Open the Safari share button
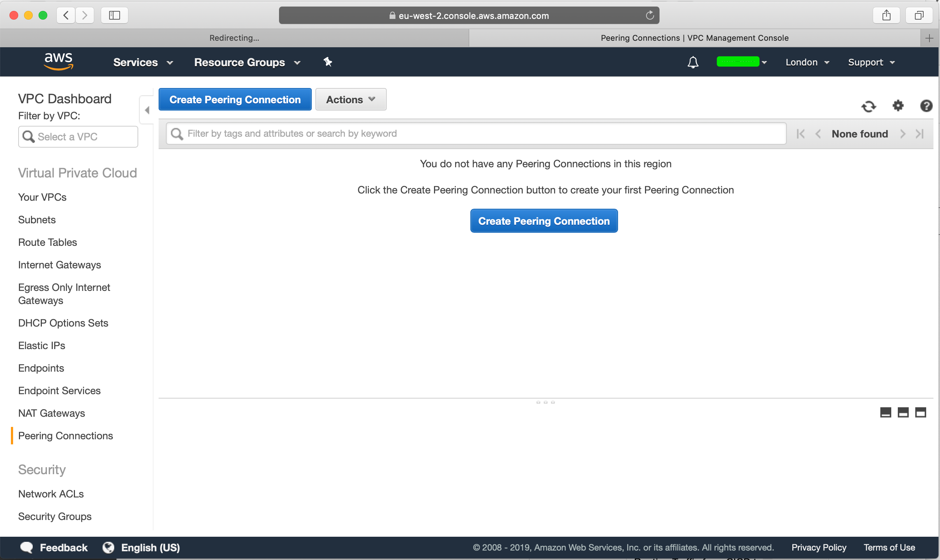The width and height of the screenshot is (940, 560). 886,15
